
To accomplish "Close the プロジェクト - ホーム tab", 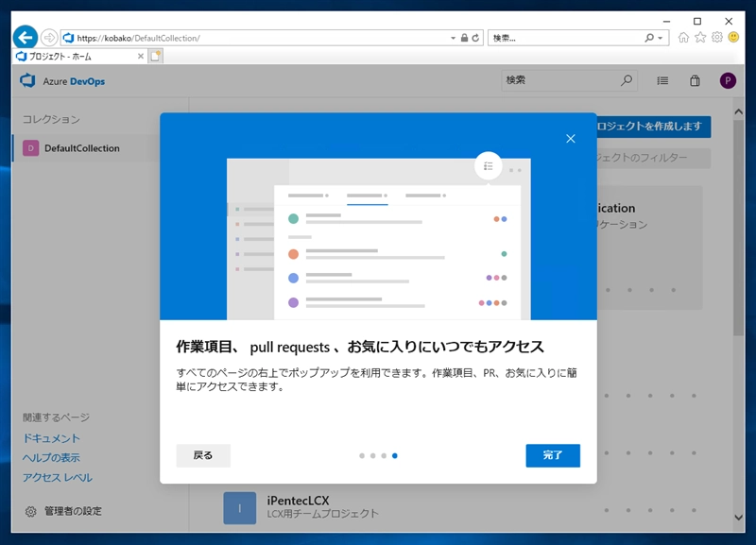I will point(140,57).
